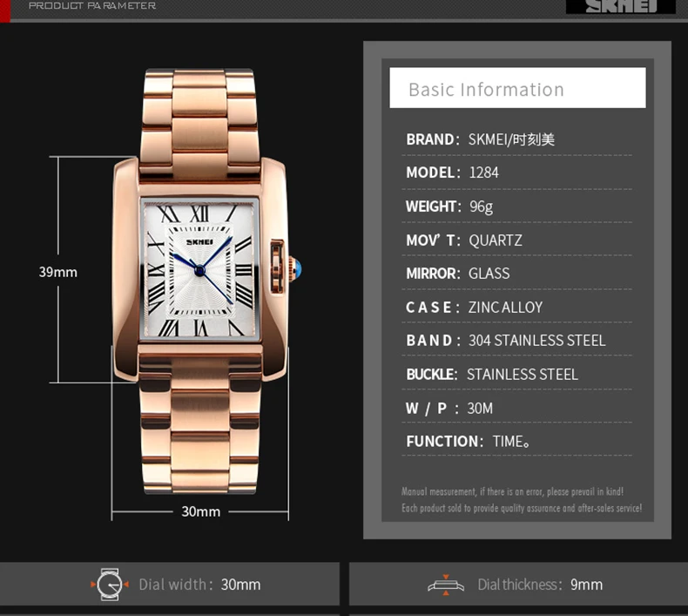Click the dial thickness side-view icon
Screen dimensions: 688x616
(x=446, y=585)
